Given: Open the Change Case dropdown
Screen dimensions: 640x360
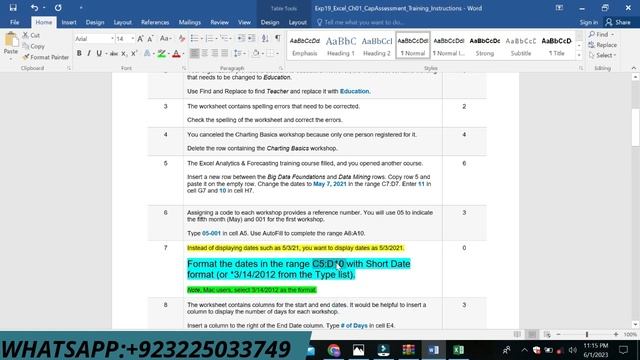Looking at the screenshot, I should click(165, 39).
